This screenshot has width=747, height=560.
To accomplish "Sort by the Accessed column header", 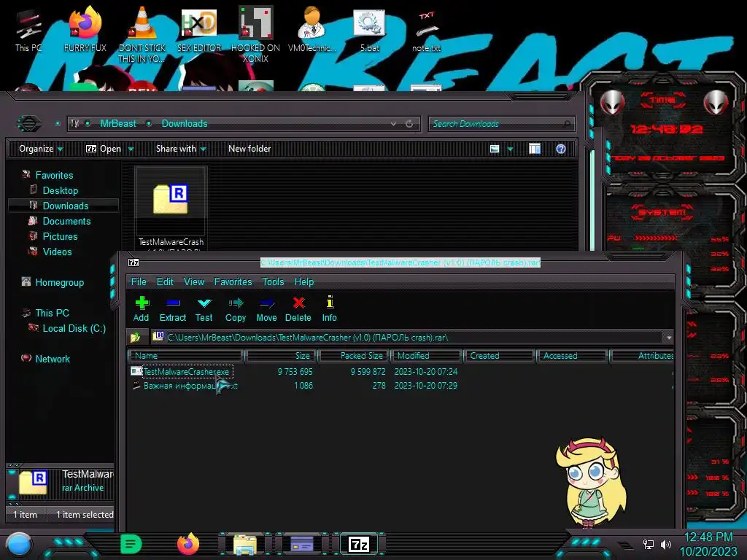I will click(x=572, y=356).
